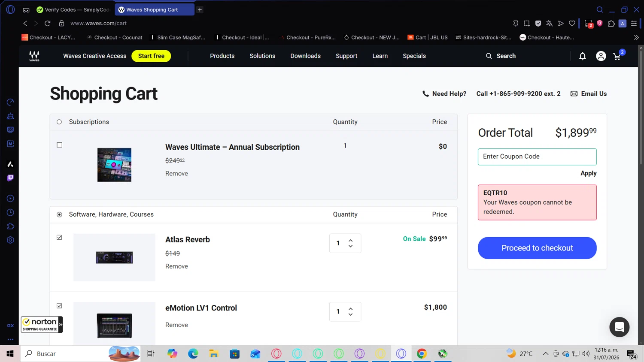Viewport: 644px width, 362px height.
Task: Remove the Waves Ultimate Annual Subscription
Action: point(176,173)
